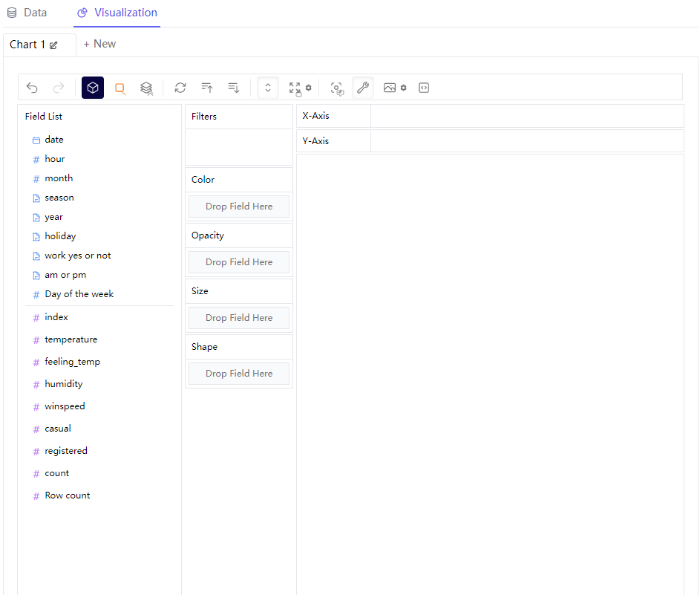Click the document icon beside year
Image resolution: width=700 pixels, height=595 pixels.
[36, 218]
